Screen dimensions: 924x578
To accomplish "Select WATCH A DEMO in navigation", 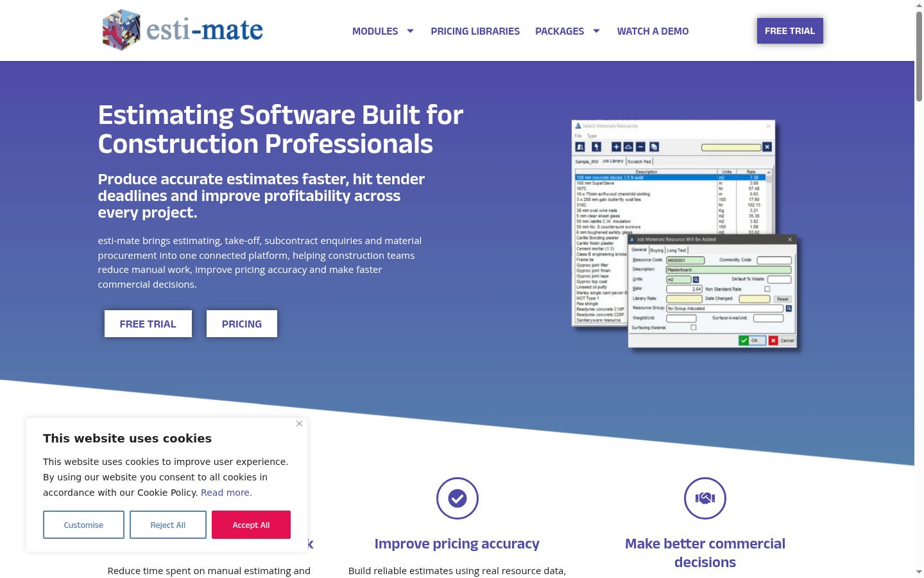I will (653, 31).
